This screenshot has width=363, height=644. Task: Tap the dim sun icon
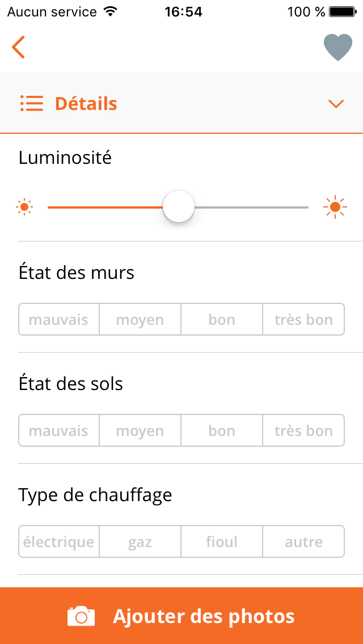pos(24,207)
